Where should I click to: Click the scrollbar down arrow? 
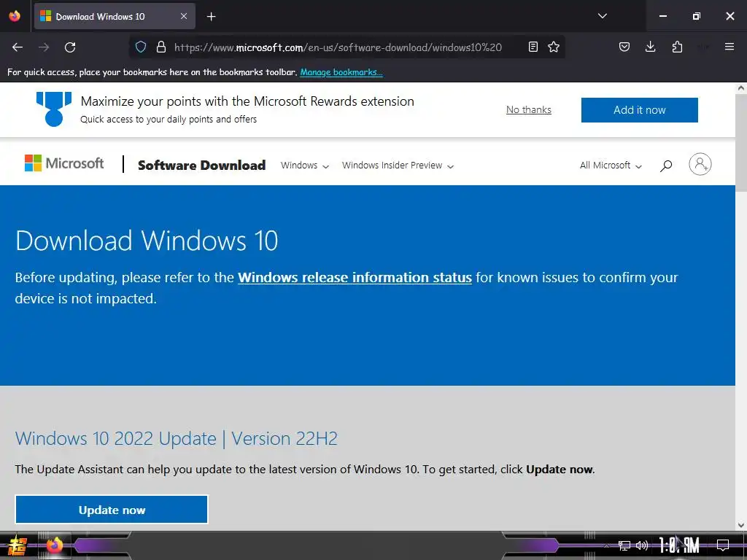(x=741, y=525)
